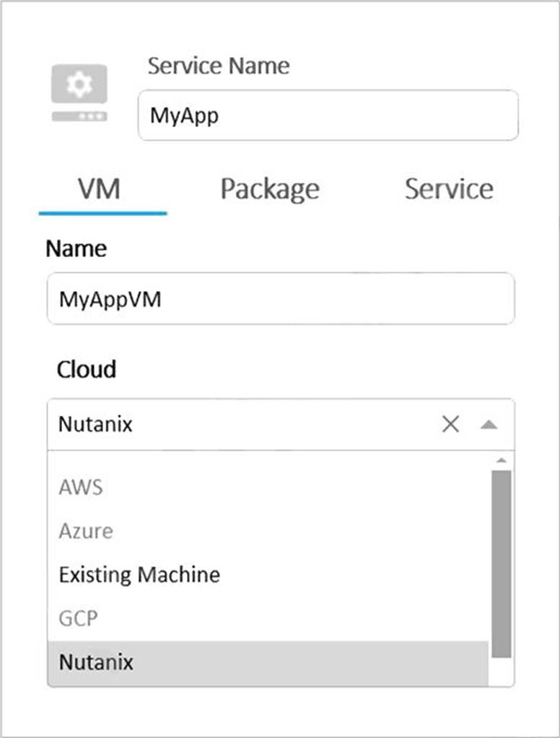This screenshot has height=738, width=560.
Task: Pick Existing Machine from the dropdown list
Action: tap(139, 575)
